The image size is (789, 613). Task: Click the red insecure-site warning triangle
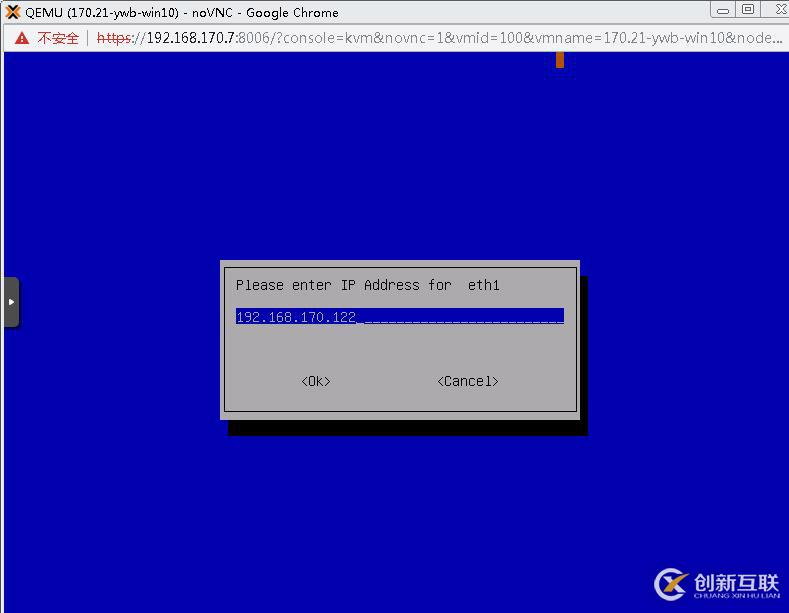tap(22, 38)
